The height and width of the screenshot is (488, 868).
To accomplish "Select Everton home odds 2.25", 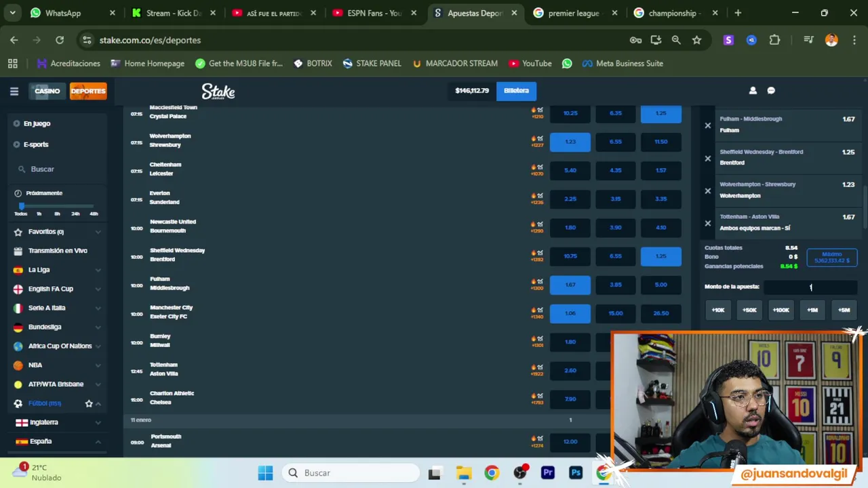I will [570, 199].
